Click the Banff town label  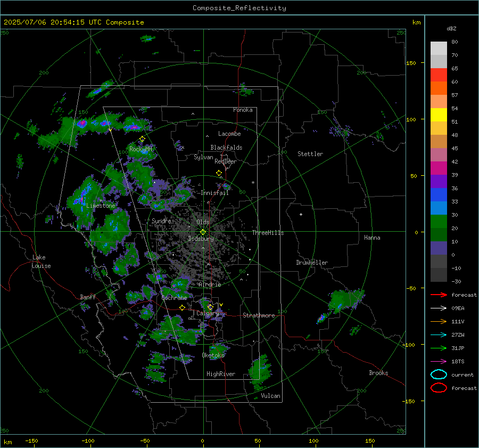pos(88,297)
